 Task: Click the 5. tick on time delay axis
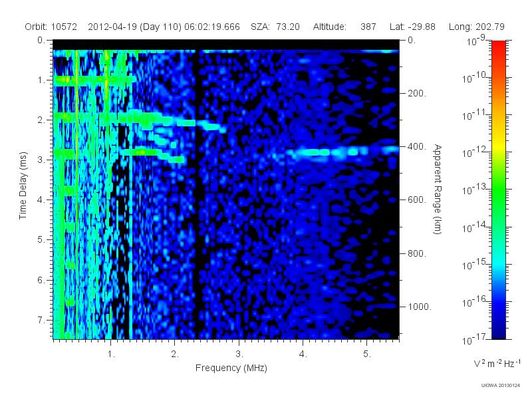pyautogui.click(x=41, y=240)
